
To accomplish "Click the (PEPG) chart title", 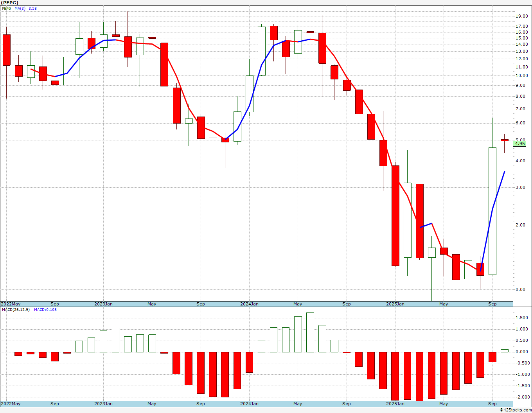I will click(9, 3).
